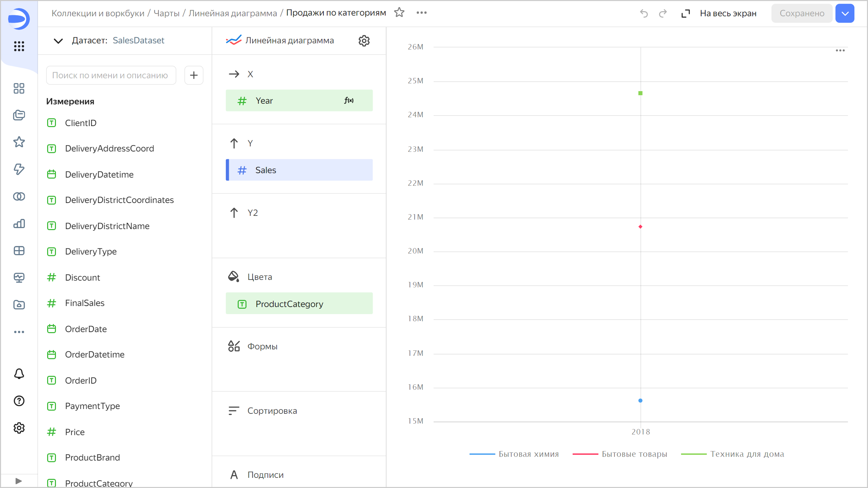Open help question mark icon
The image size is (868, 488).
point(19,401)
